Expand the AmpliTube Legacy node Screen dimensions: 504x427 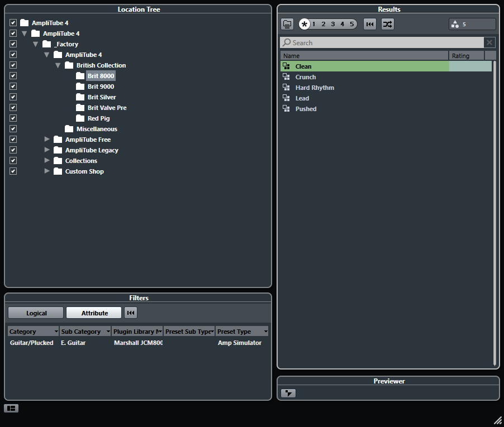47,150
